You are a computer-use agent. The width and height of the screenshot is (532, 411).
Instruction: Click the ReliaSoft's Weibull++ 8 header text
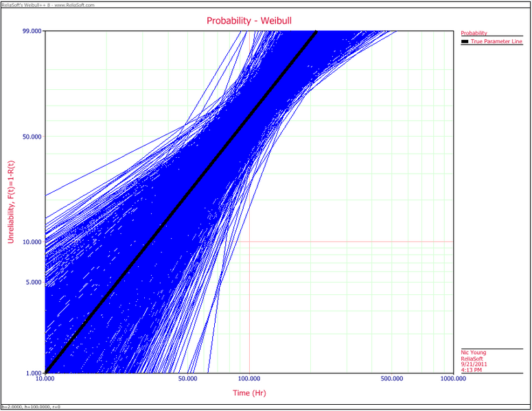[x=48, y=4]
